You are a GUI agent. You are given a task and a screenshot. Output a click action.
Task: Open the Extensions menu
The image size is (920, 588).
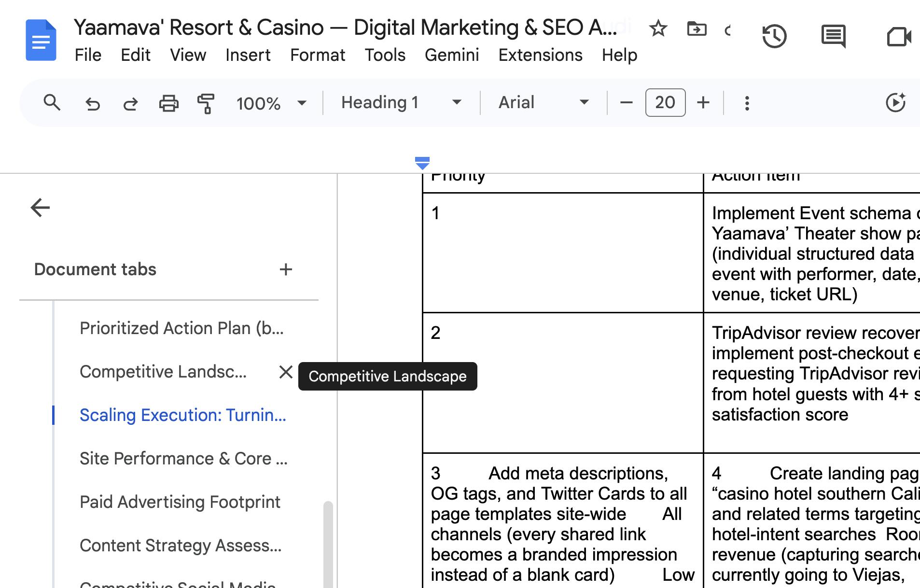[540, 55]
